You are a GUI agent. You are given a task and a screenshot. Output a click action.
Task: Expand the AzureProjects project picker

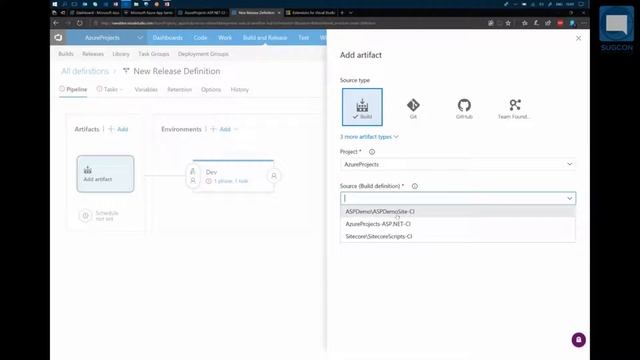[140, 38]
